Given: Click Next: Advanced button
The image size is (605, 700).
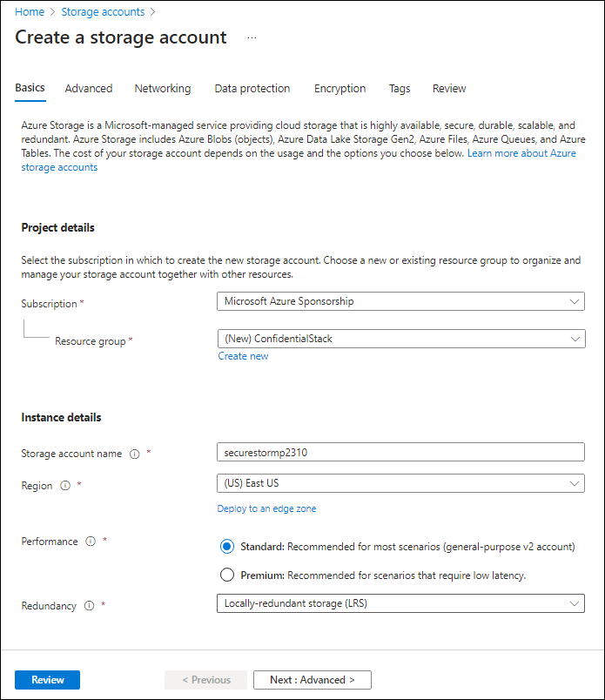Looking at the screenshot, I should tap(312, 680).
